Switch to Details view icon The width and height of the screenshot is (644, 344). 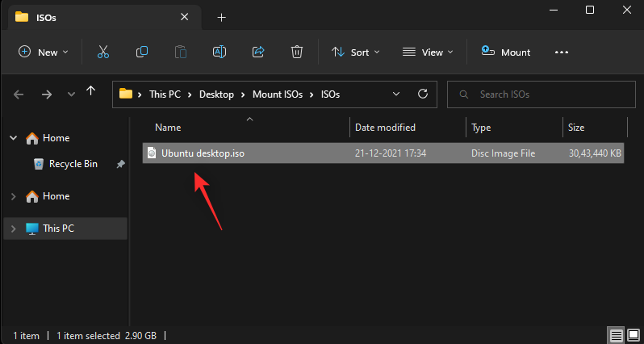pos(616,336)
